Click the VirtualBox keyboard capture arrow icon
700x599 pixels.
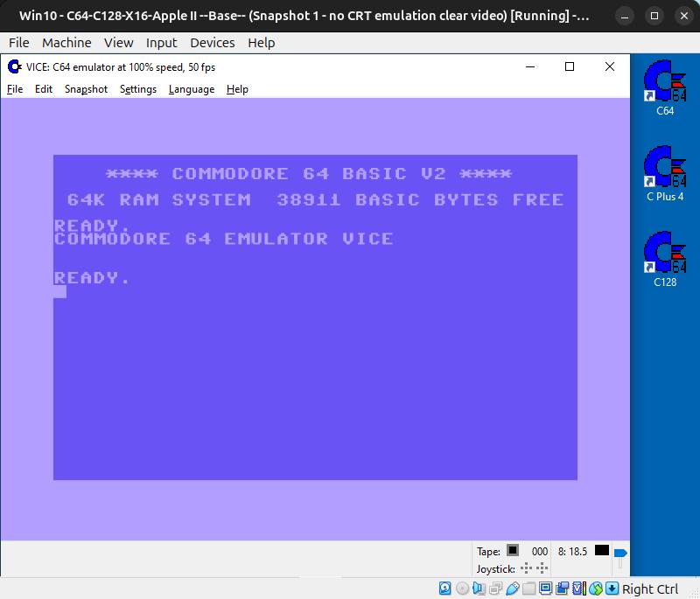612,589
